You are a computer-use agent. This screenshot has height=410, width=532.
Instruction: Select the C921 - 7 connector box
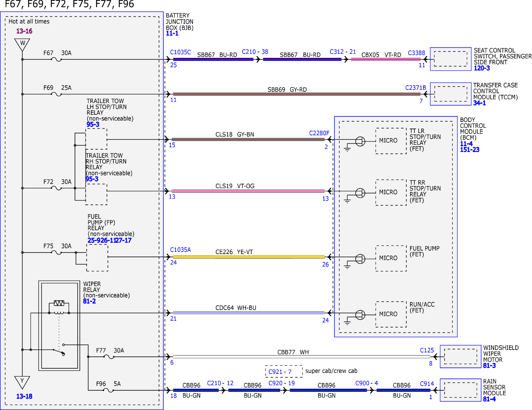pyautogui.click(x=284, y=372)
